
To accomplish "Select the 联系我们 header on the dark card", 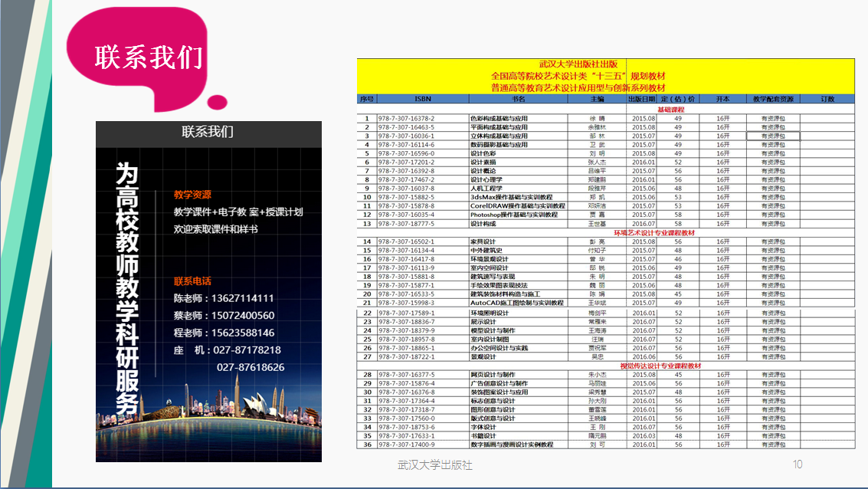I will pos(208,132).
